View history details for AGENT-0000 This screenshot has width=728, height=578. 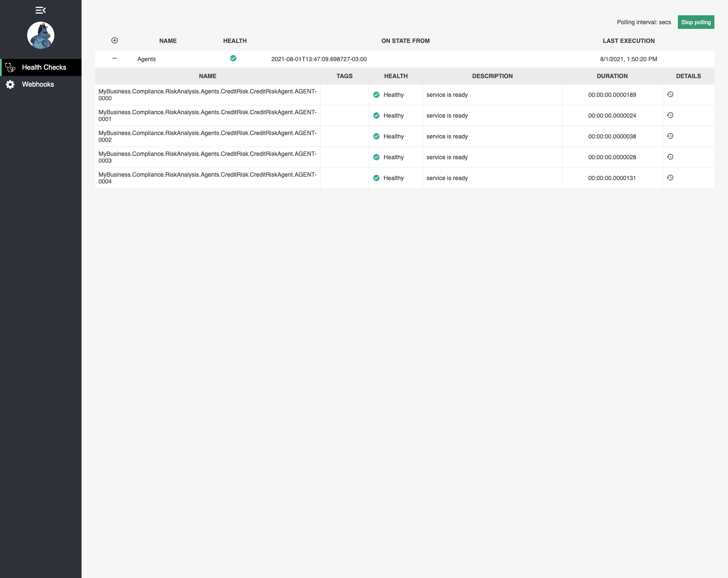(x=670, y=94)
